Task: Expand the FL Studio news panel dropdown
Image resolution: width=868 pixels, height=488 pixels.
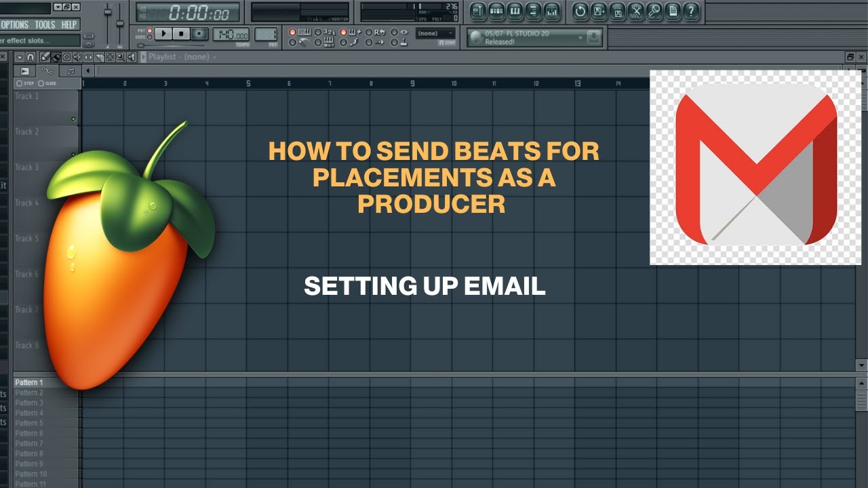Action: (x=580, y=37)
